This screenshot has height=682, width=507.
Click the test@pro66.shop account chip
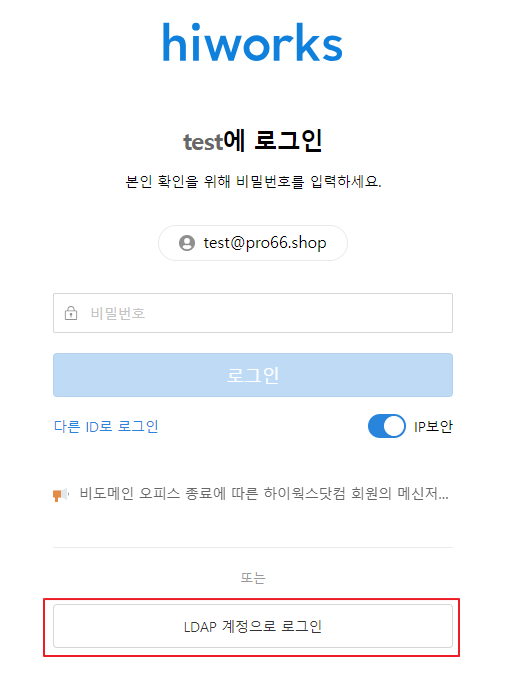tap(253, 243)
